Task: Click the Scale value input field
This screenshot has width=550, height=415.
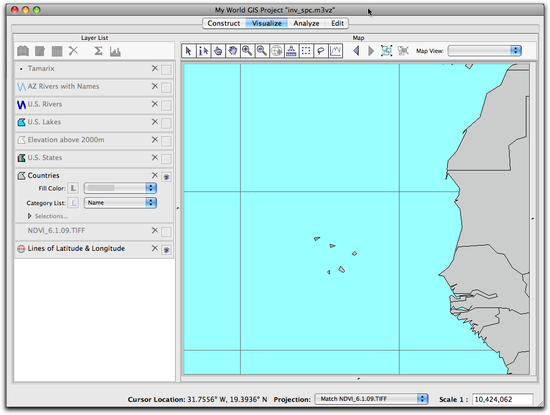Action: 502,399
